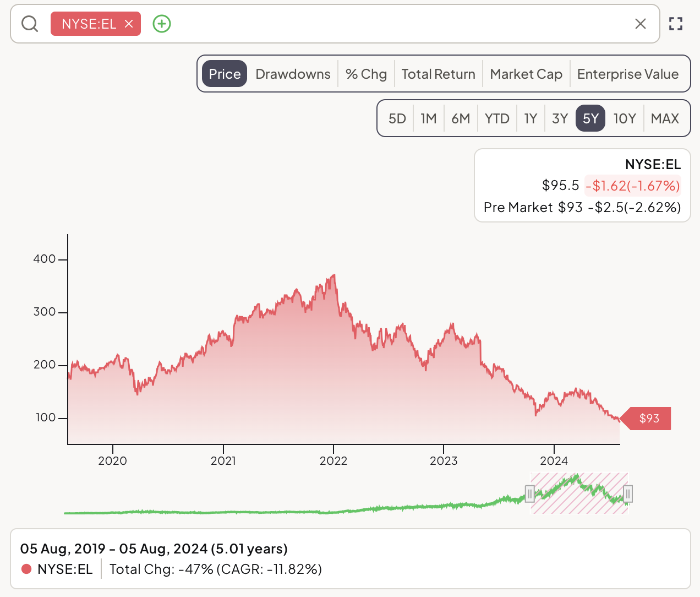700x597 pixels.
Task: Click the search magnifier icon
Action: click(30, 24)
